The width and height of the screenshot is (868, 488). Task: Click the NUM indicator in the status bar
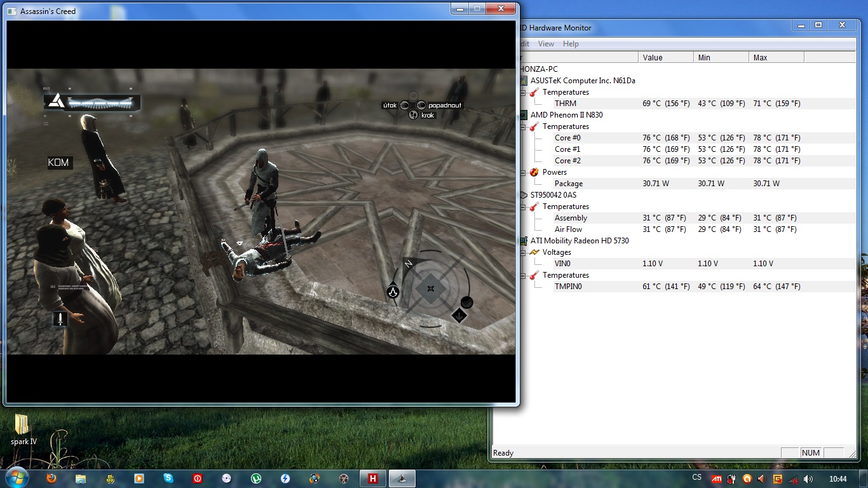(811, 453)
